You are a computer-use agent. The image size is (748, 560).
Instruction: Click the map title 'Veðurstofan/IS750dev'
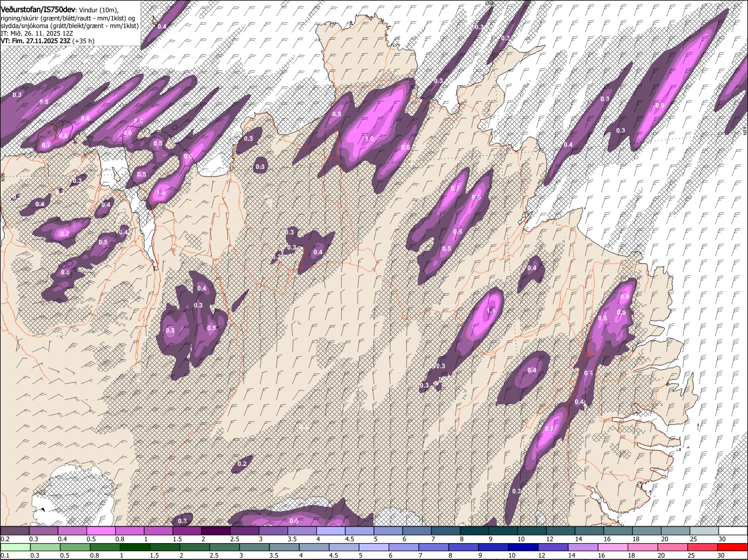coord(38,9)
